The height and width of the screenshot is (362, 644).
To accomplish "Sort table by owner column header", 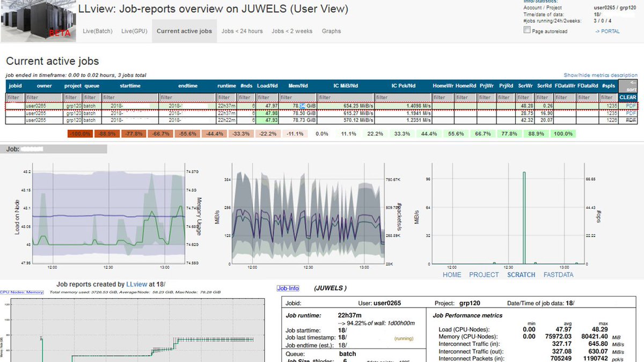I will (44, 86).
